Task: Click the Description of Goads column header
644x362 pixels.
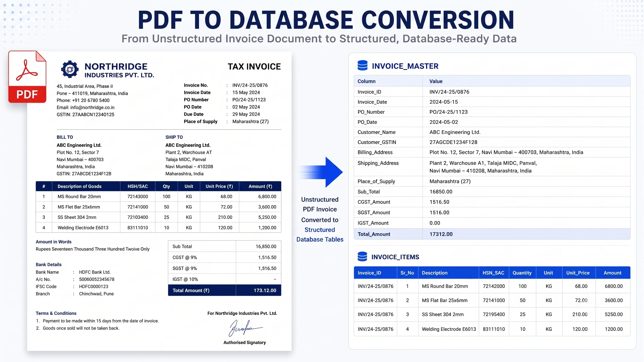Action: coord(79,186)
